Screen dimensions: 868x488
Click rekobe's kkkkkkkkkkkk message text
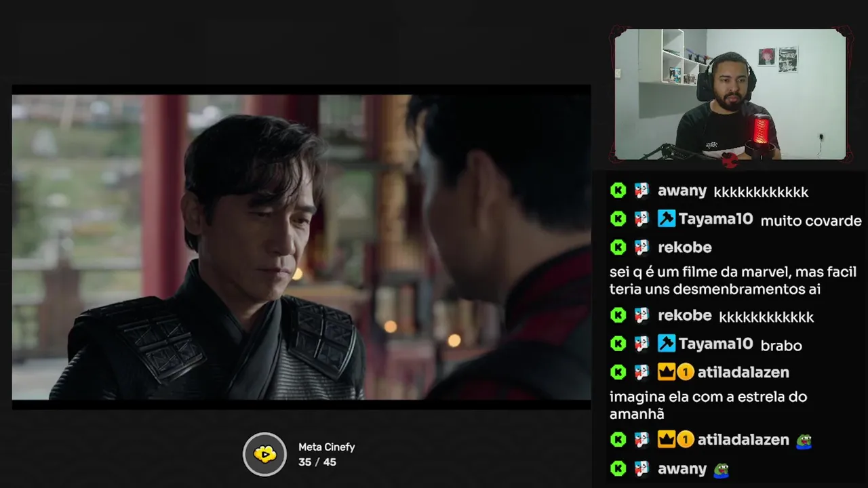click(766, 317)
